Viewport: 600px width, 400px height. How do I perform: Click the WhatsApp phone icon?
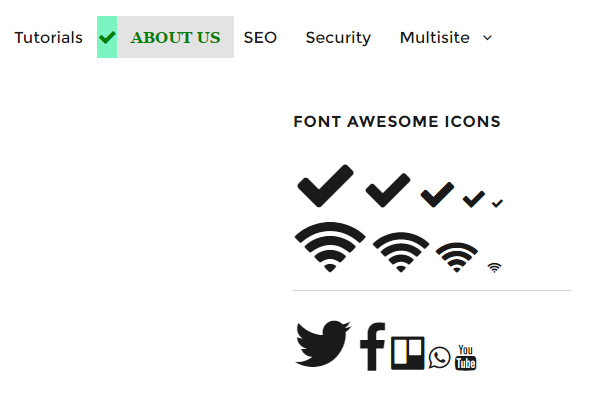pos(439,358)
